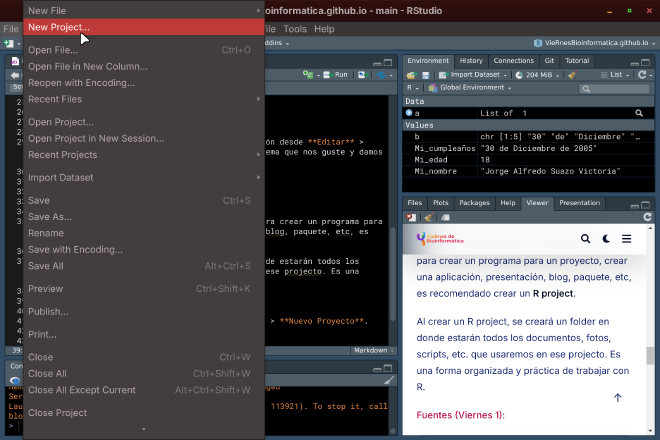Image resolution: width=660 pixels, height=440 pixels.
Task: Click Viewer vertical scrollbar thumb
Action: (x=650, y=355)
